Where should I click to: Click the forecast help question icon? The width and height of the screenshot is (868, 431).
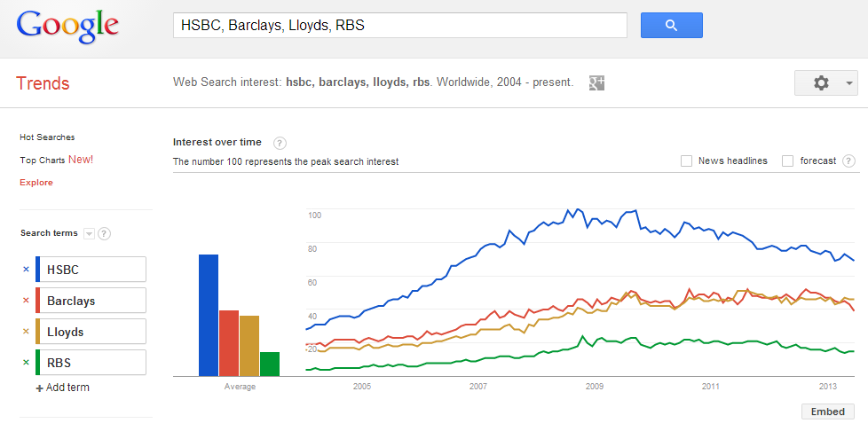(x=848, y=161)
